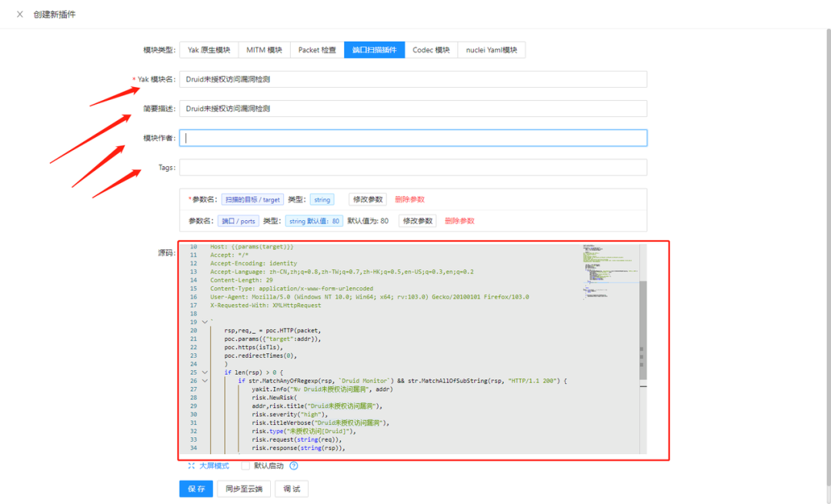Toggle the 默认启动 checkbox
831x504 pixels.
pos(245,466)
